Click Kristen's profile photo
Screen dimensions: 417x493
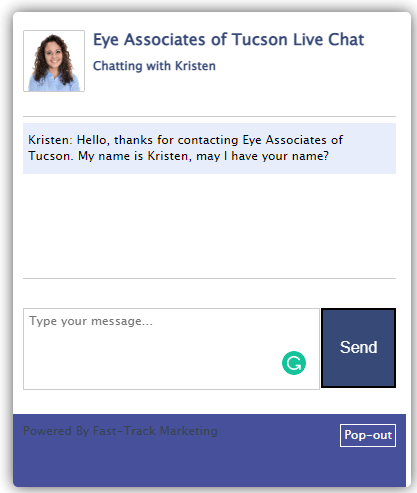(54, 61)
